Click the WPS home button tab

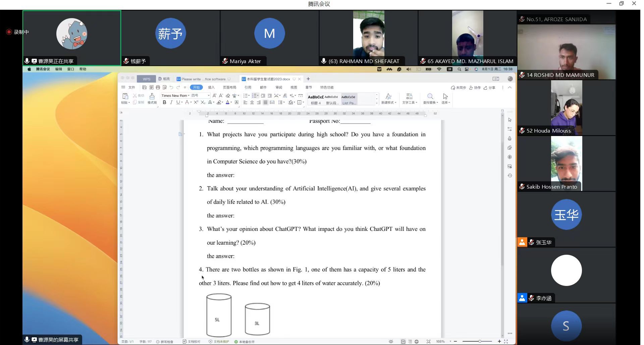click(x=147, y=79)
